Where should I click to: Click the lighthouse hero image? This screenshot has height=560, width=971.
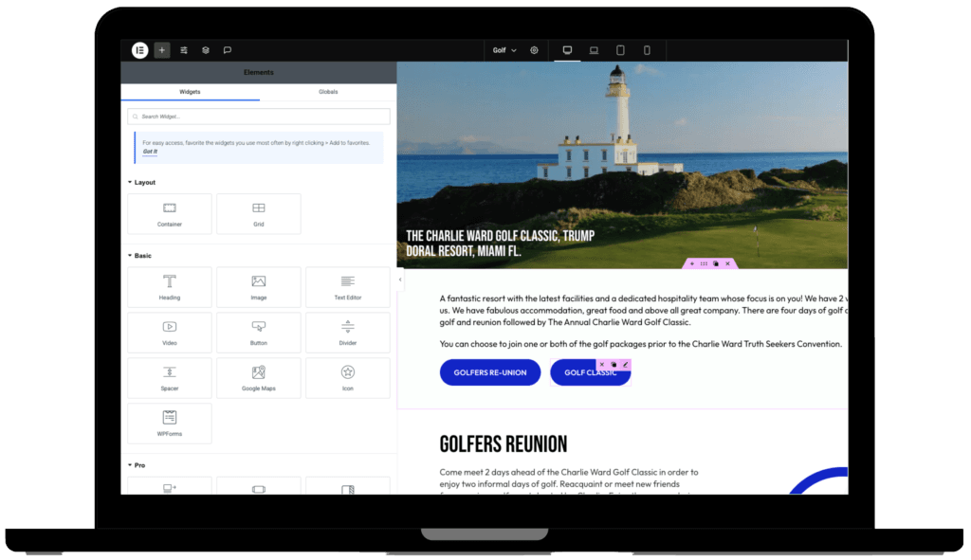[x=622, y=165]
